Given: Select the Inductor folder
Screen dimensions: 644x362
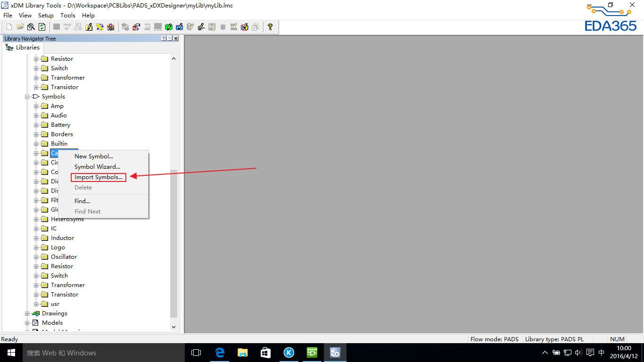Looking at the screenshot, I should (62, 238).
